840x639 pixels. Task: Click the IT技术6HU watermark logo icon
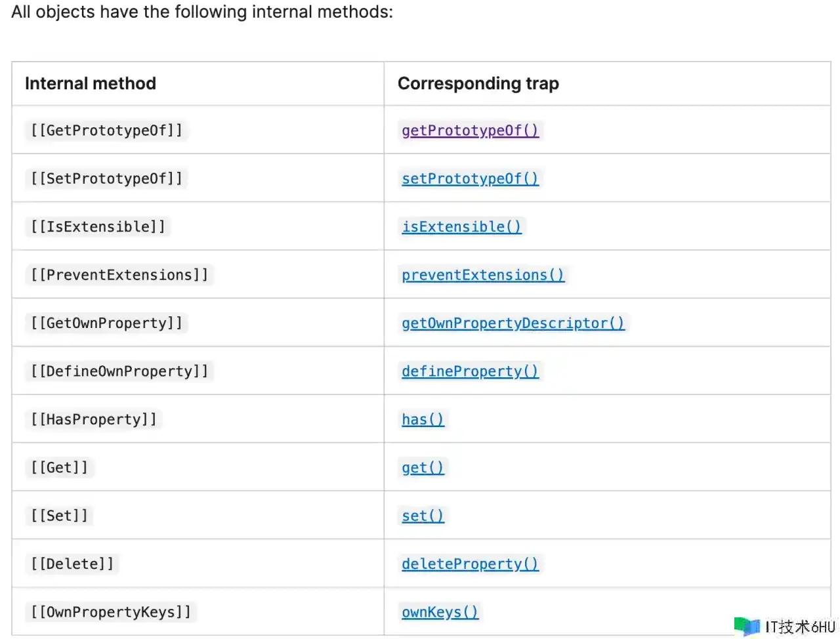746,627
